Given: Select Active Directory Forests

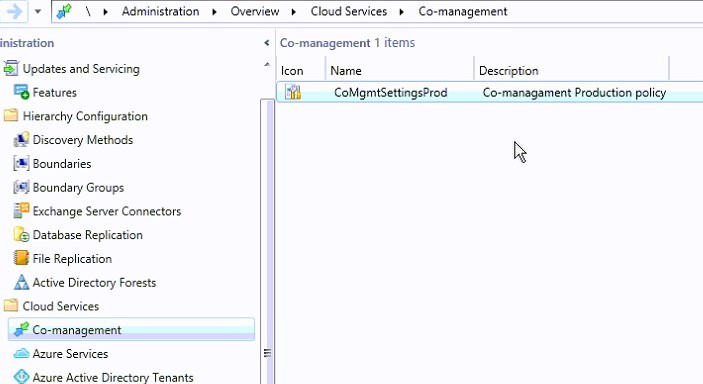Looking at the screenshot, I should tap(94, 283).
